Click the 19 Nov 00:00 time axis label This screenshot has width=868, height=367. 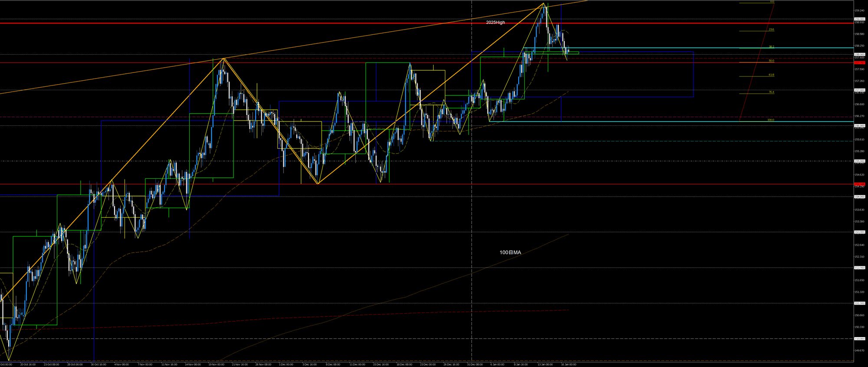217,364
